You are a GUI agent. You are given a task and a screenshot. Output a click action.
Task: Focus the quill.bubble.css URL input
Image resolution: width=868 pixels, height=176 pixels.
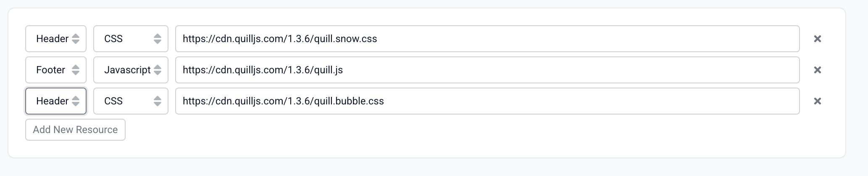pos(487,101)
